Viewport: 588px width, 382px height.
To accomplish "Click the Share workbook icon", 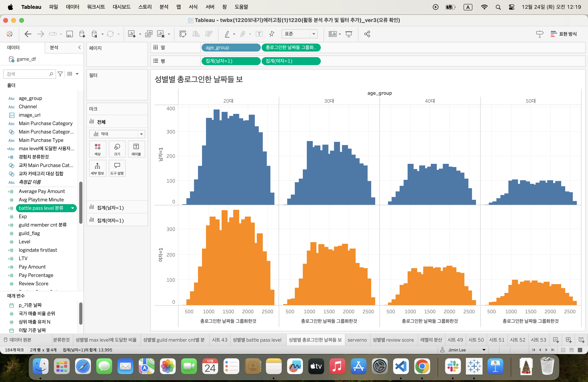I will pyautogui.click(x=367, y=34).
